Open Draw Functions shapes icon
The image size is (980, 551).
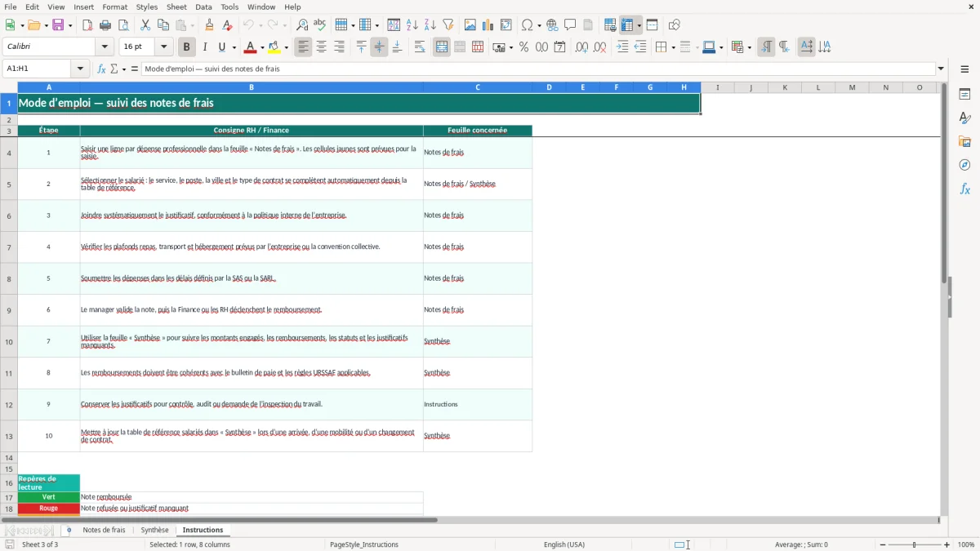tap(674, 25)
